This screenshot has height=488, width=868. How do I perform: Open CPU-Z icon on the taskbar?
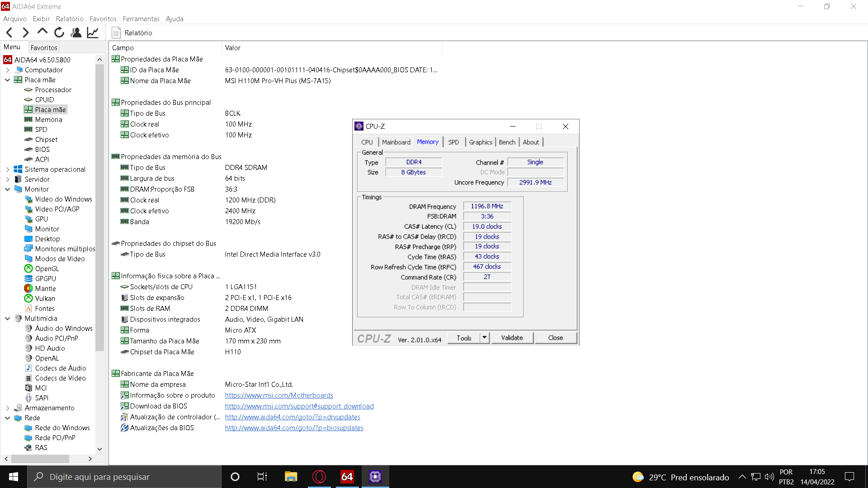click(375, 477)
